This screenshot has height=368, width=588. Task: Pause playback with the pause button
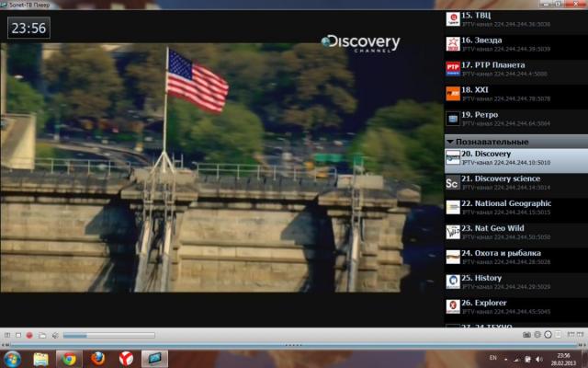(x=7, y=335)
